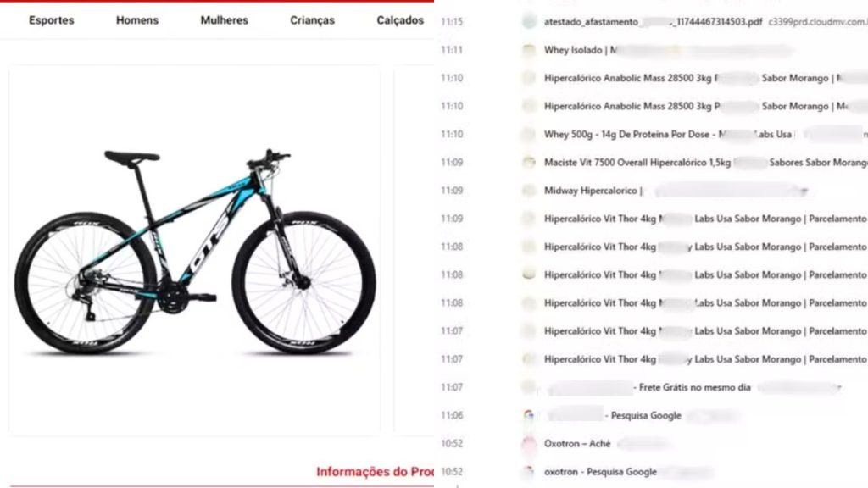Open the Homens menu item

tap(137, 20)
